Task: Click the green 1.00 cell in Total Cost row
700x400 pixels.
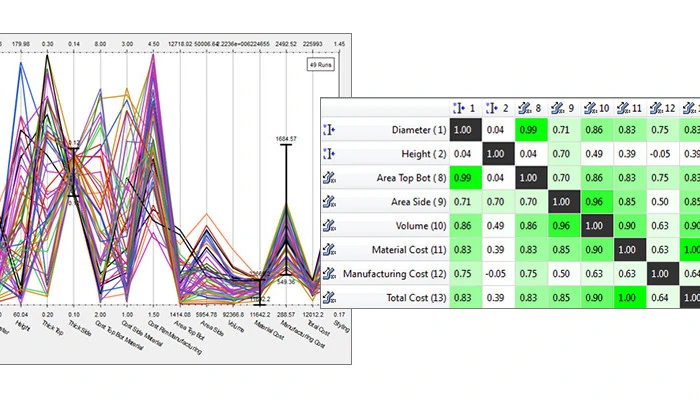Action: [629, 298]
